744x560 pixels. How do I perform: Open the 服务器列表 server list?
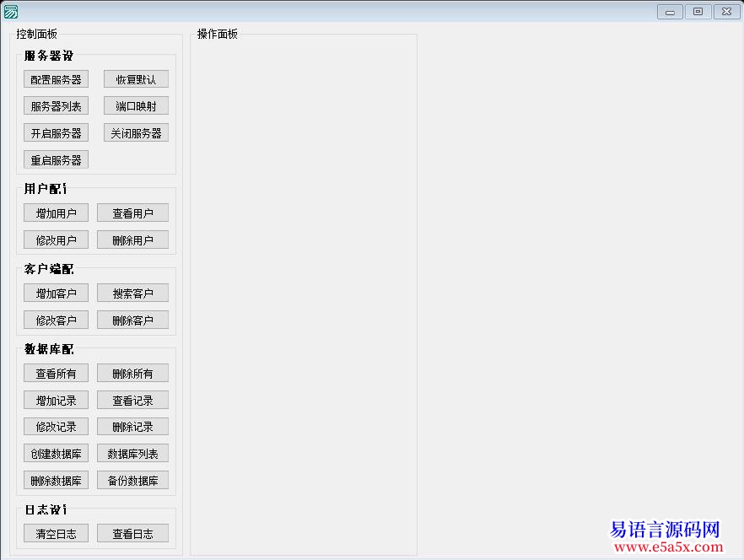[x=56, y=105]
